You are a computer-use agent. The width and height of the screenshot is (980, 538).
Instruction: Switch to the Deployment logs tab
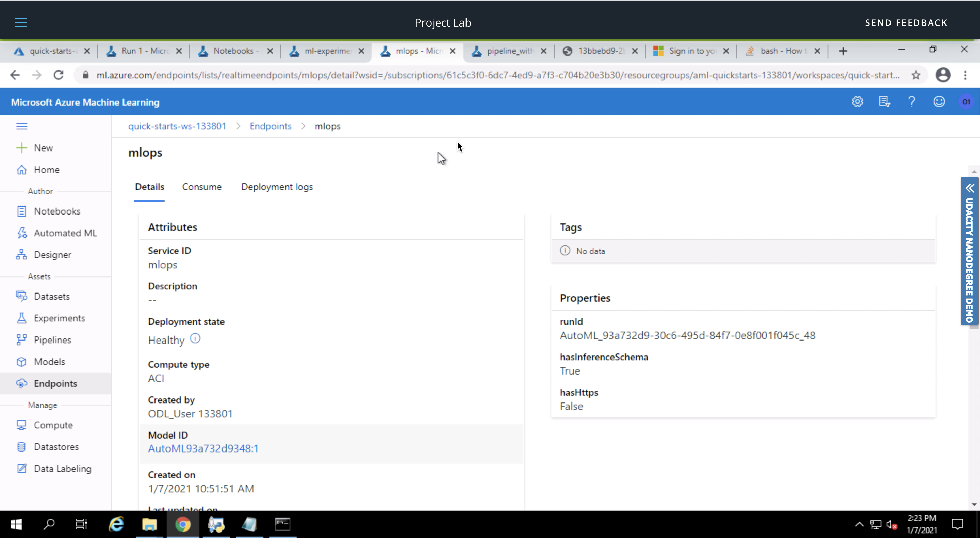[277, 187]
